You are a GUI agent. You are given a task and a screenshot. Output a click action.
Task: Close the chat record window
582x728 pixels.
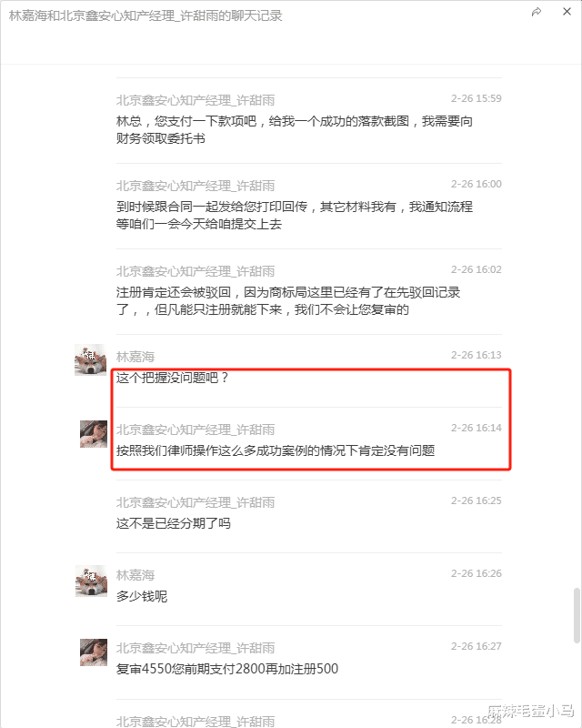pyautogui.click(x=567, y=12)
